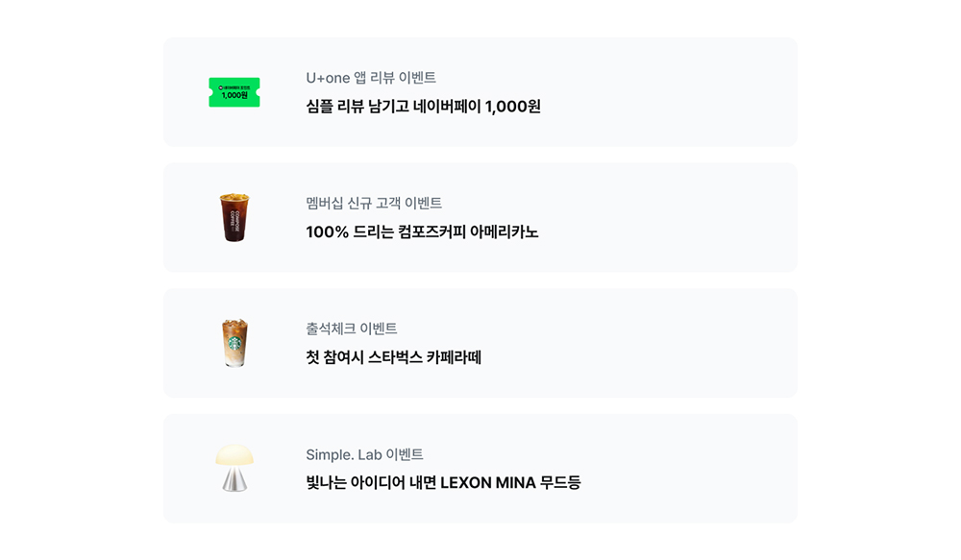The height and width of the screenshot is (560, 961).
Task: Click the green Naver Pay 1,000원 coupon icon
Action: pyautogui.click(x=234, y=92)
